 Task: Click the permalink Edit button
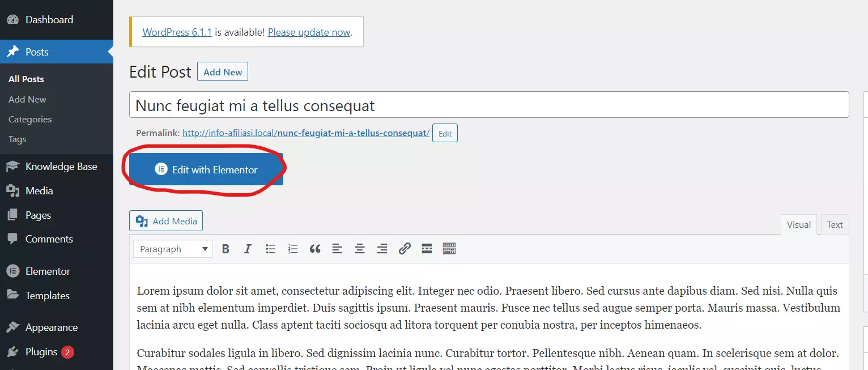[445, 134]
